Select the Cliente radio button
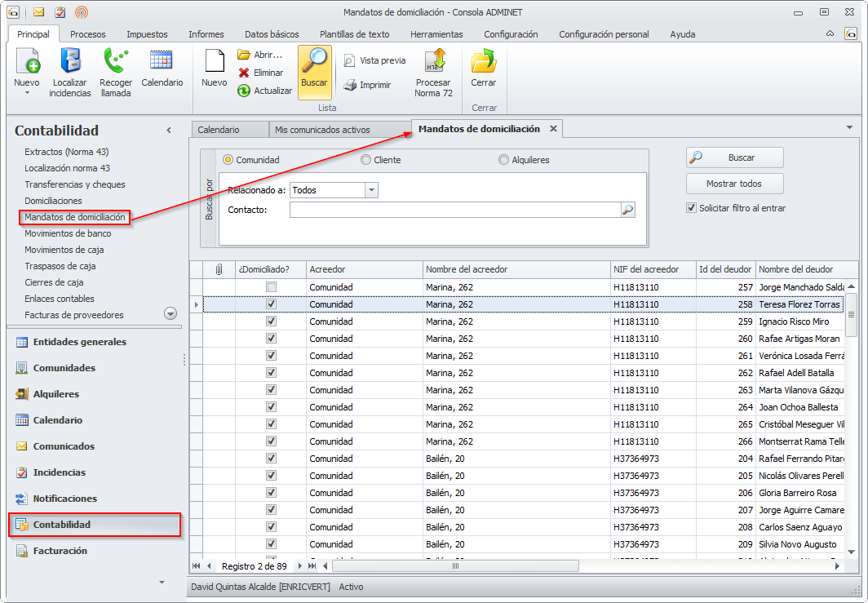This screenshot has width=868, height=603. tap(365, 160)
